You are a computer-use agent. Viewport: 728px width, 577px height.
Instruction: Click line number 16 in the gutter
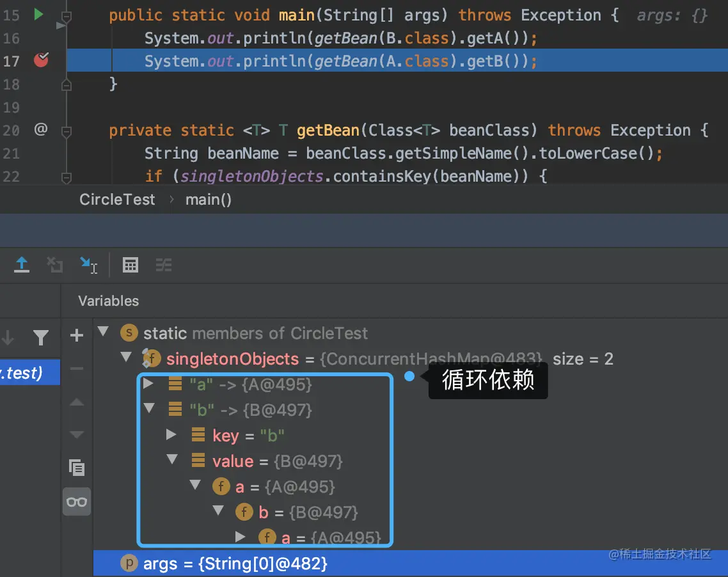pos(12,38)
